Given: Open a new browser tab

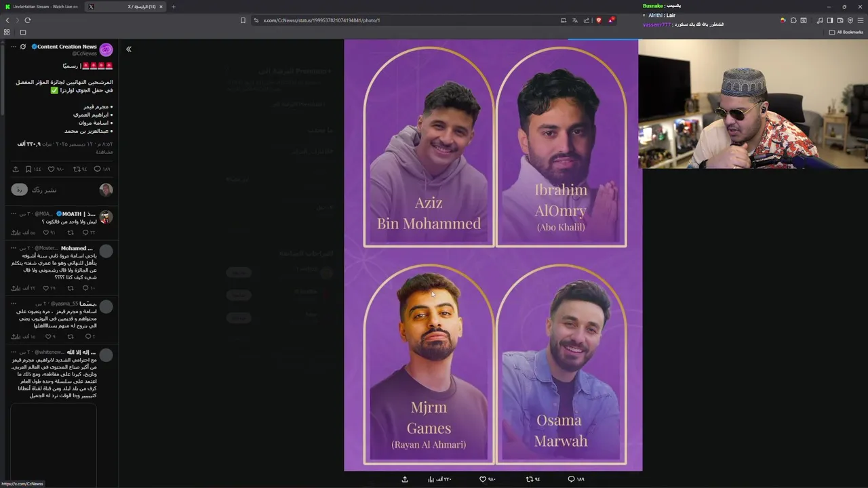Looking at the screenshot, I should coord(173,7).
